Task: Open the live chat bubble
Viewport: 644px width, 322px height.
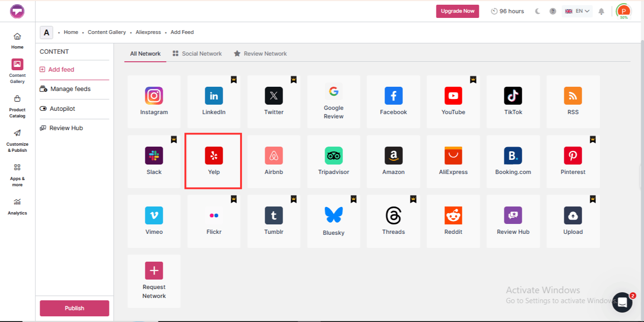Action: [x=622, y=302]
